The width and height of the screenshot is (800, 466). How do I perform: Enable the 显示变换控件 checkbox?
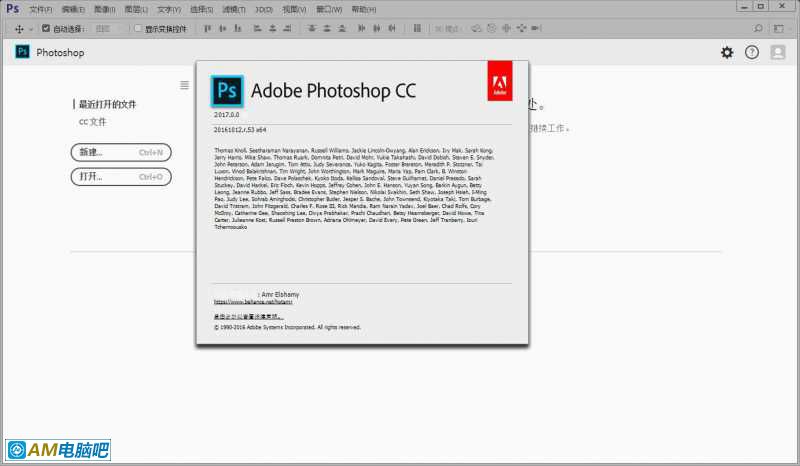pyautogui.click(x=137, y=29)
